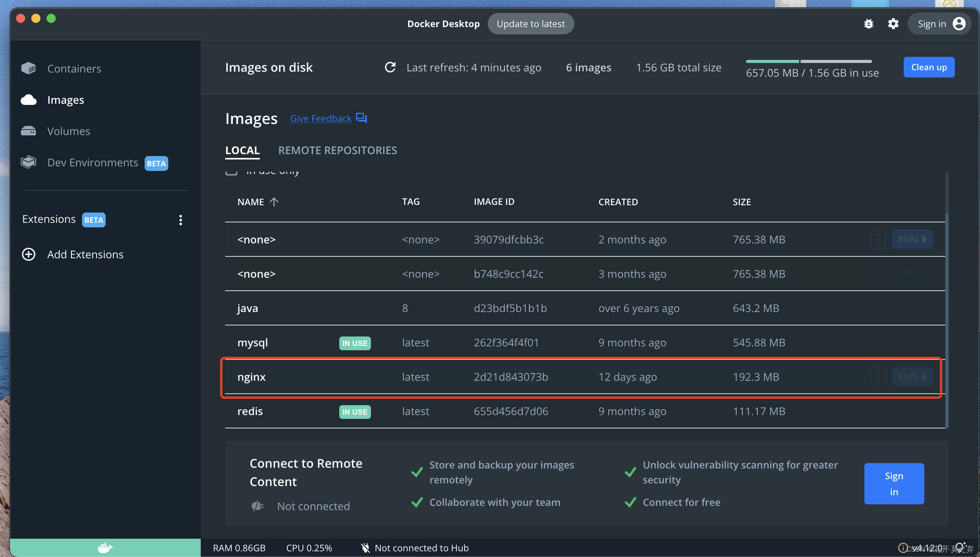The height and width of the screenshot is (557, 980).
Task: Click the Add Extensions plus icon
Action: tap(29, 254)
